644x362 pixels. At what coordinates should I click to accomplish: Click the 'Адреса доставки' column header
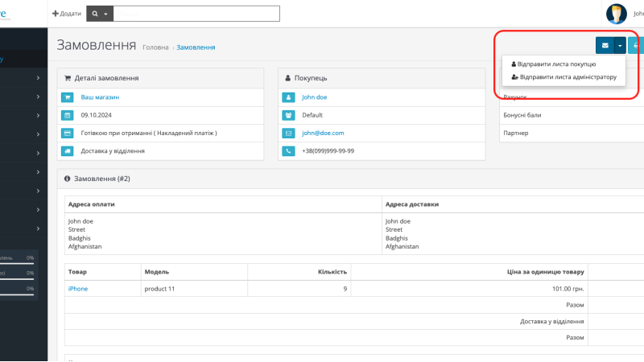click(412, 204)
